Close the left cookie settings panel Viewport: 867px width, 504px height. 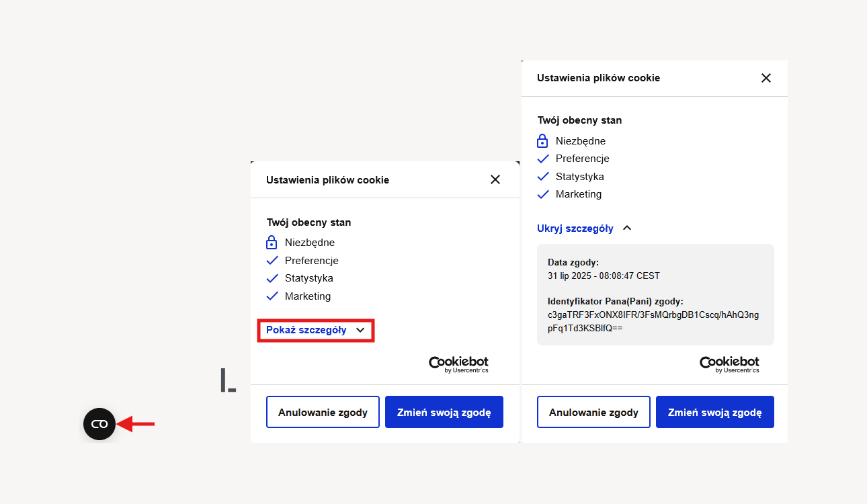[495, 179]
